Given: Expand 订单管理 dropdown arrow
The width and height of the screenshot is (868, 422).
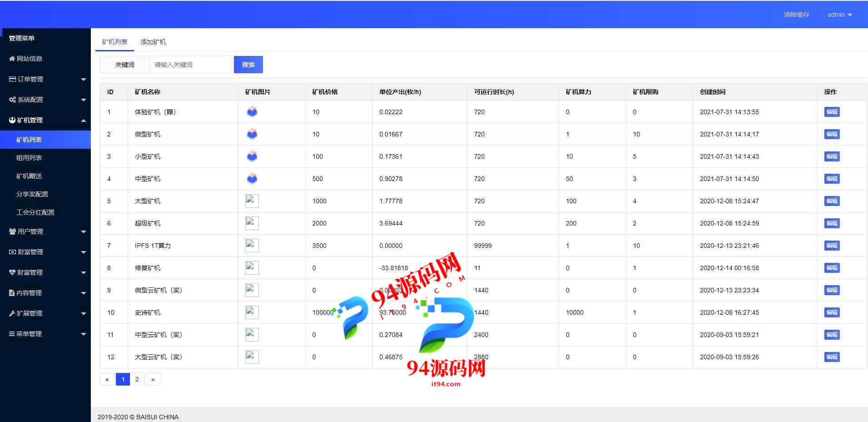Looking at the screenshot, I should [x=84, y=80].
